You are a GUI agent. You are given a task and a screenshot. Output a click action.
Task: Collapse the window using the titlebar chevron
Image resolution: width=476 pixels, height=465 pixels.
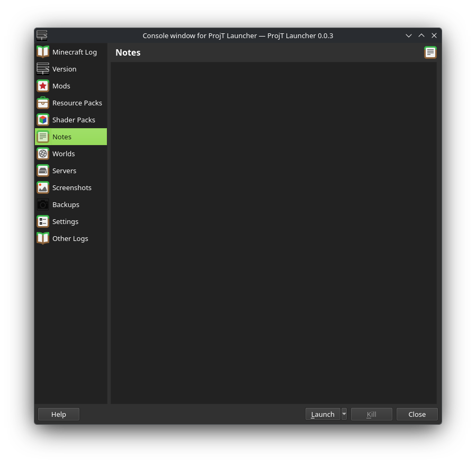[x=408, y=35]
